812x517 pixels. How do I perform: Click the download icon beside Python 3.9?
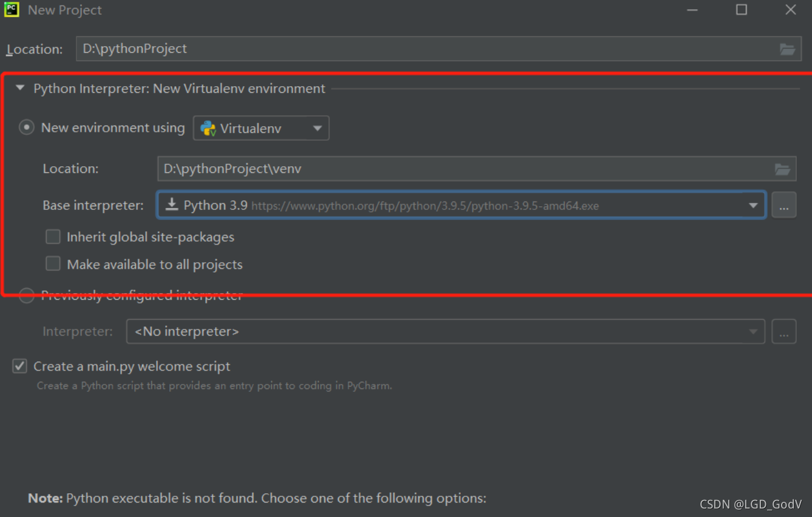click(x=172, y=205)
